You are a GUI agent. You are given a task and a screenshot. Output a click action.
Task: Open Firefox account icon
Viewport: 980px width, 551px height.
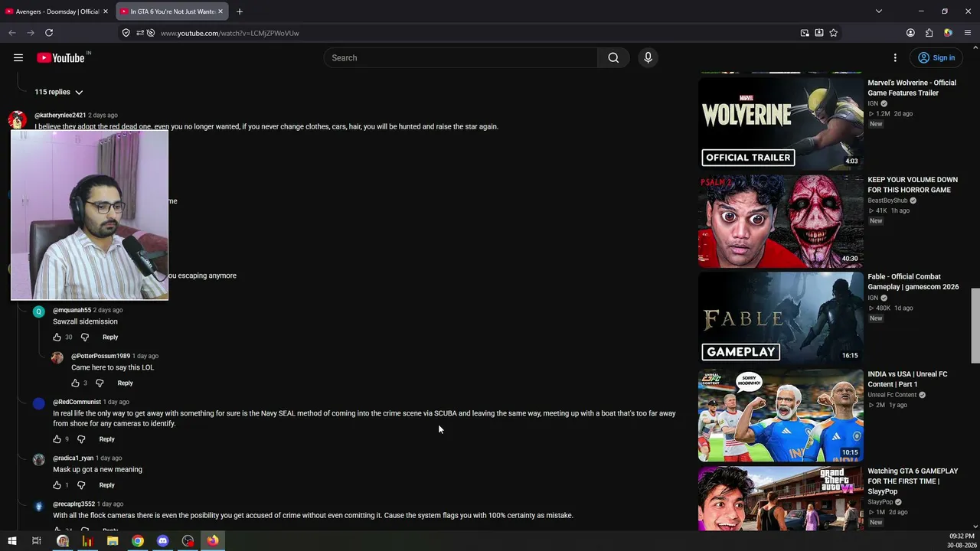tap(910, 33)
